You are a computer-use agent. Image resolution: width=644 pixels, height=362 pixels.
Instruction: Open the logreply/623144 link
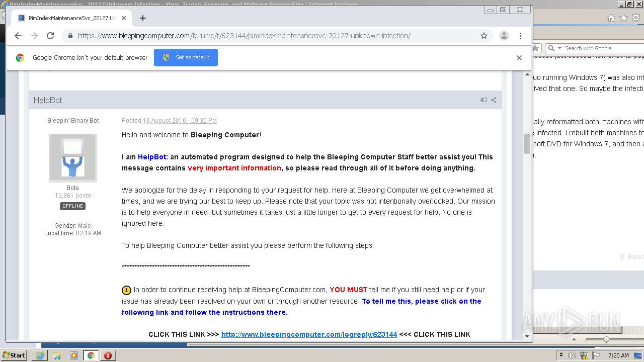point(309,334)
